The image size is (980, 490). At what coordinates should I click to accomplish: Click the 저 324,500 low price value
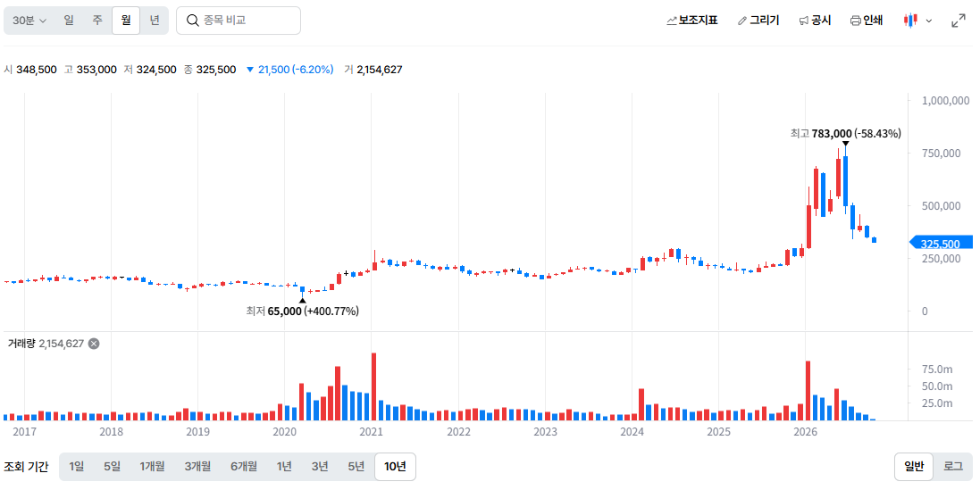150,70
